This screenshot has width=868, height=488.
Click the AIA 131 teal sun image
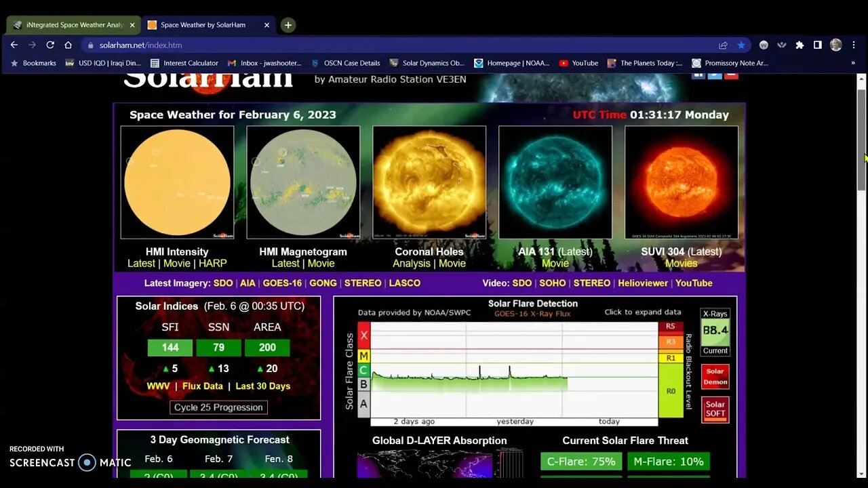pos(555,182)
